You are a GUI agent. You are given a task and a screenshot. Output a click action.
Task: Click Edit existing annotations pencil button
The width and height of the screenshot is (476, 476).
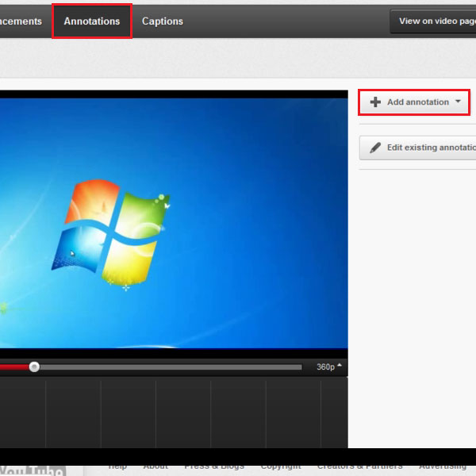pos(418,148)
